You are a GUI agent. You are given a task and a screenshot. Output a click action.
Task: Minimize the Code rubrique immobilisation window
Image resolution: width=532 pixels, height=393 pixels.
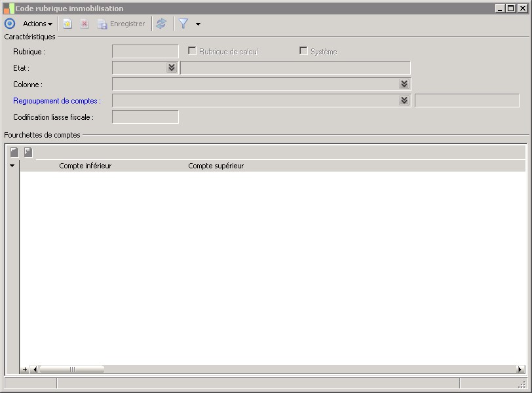[499, 9]
